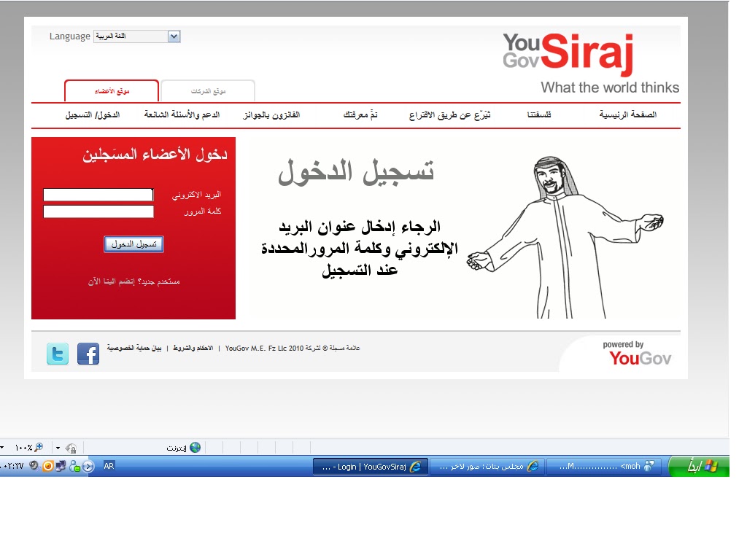Click the تسجيل الدخول page heading

coord(356,172)
